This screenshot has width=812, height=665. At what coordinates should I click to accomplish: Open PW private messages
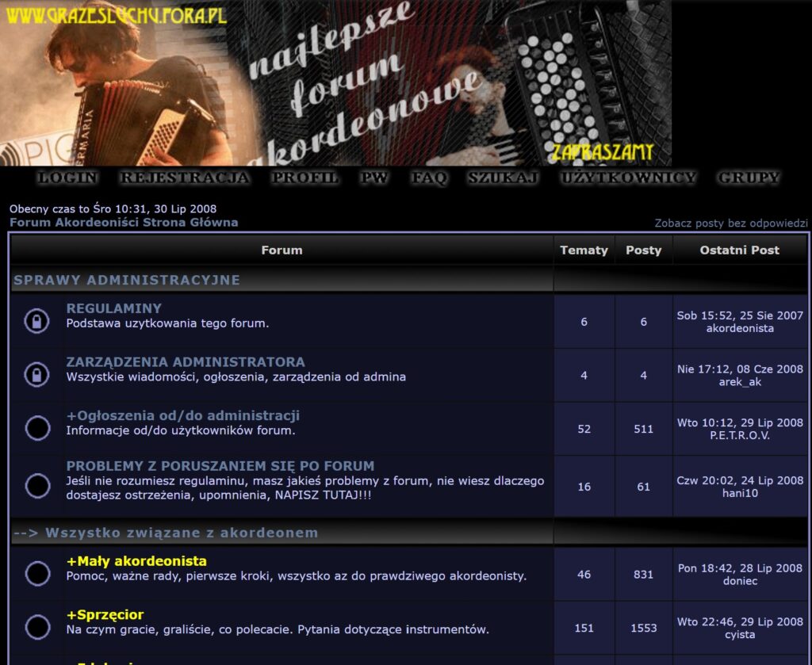click(374, 178)
